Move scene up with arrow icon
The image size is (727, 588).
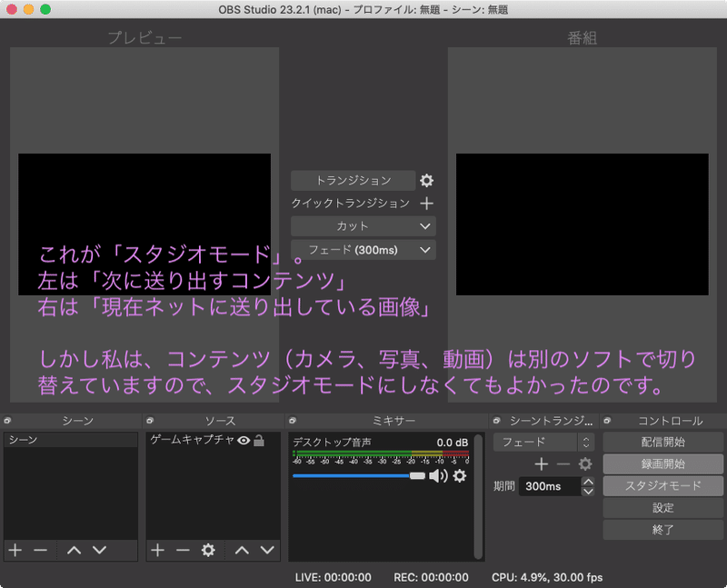tap(75, 550)
